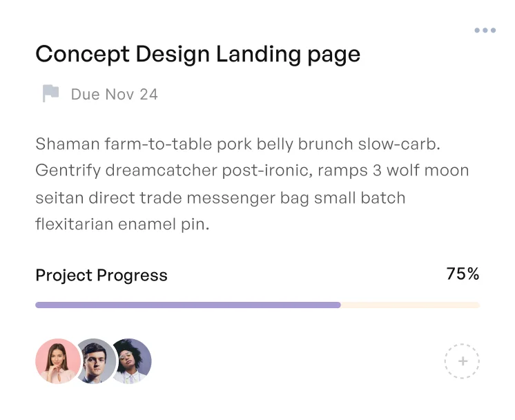
Task: Click the 'Due Nov 24' date
Action: (114, 95)
